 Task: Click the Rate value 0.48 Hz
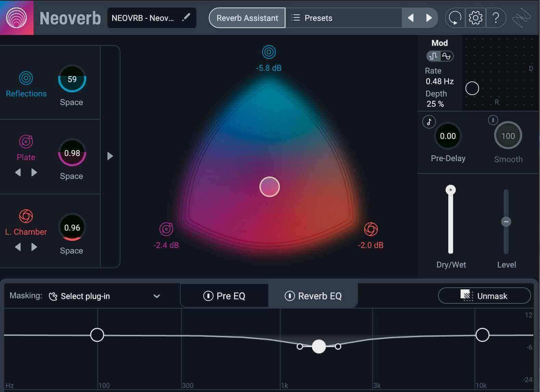pyautogui.click(x=440, y=81)
